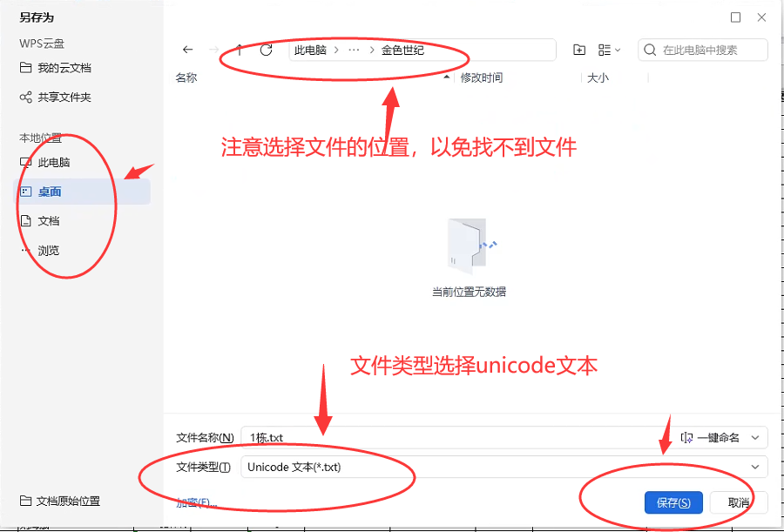Viewport: 784px width, 532px height.
Task: Sort files by 修改时间 column
Action: click(481, 78)
